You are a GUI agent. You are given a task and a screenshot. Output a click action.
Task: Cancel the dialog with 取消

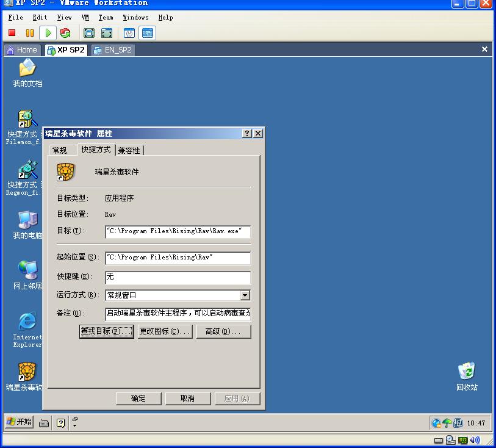pyautogui.click(x=188, y=399)
